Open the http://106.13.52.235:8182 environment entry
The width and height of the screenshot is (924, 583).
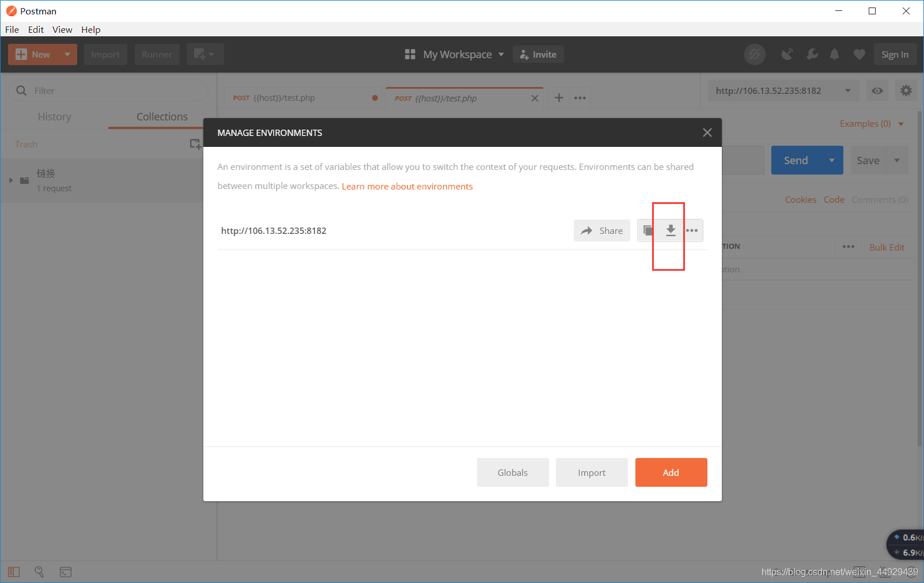coord(274,230)
